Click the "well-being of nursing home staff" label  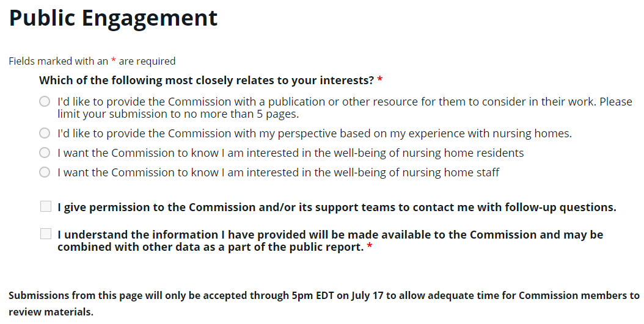pyautogui.click(x=278, y=172)
